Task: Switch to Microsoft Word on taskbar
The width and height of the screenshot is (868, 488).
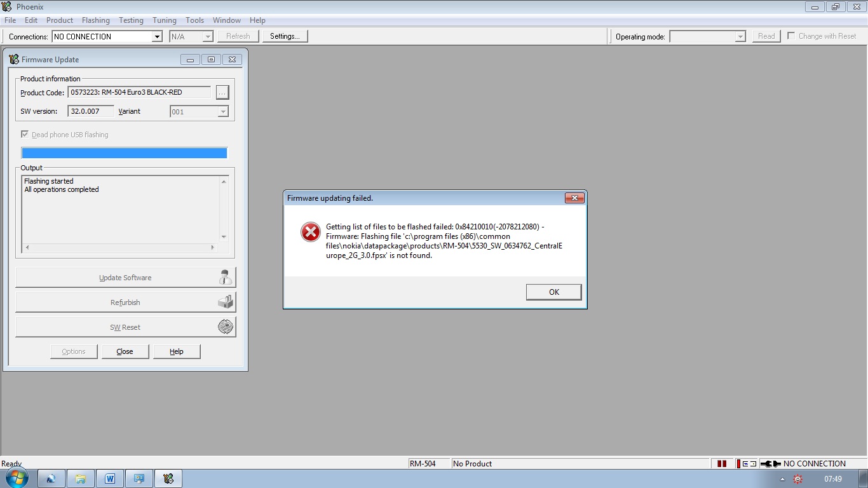Action: (x=110, y=478)
